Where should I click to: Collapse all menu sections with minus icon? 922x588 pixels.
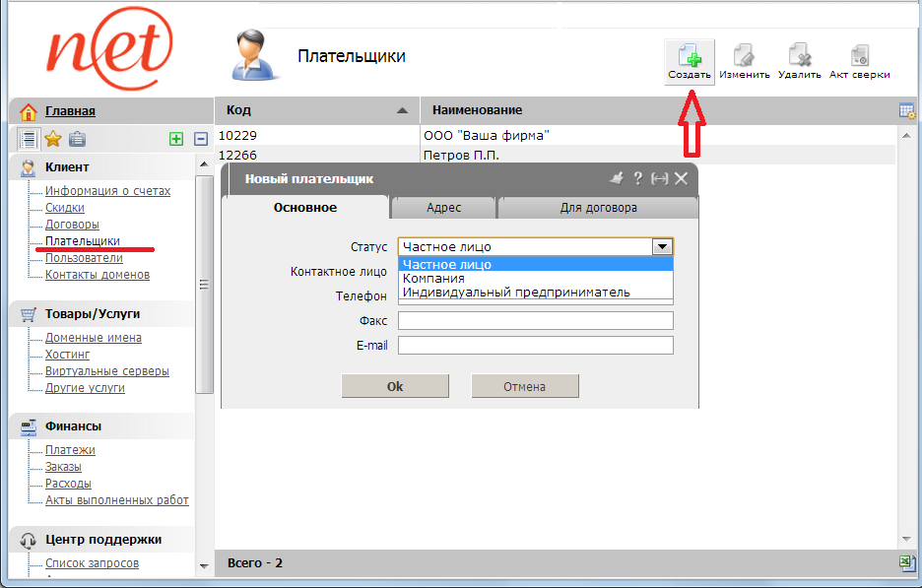click(x=200, y=139)
